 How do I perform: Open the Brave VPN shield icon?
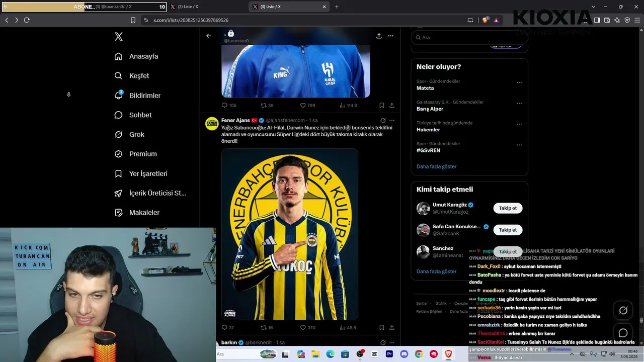(x=627, y=20)
